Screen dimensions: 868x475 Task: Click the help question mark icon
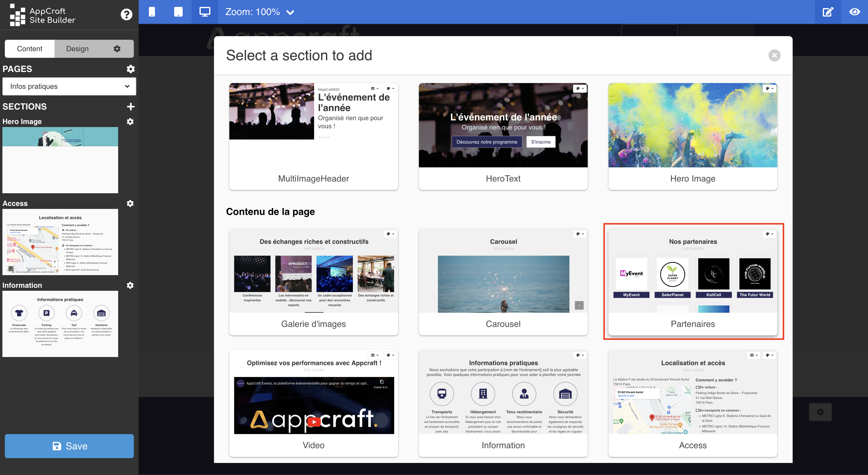point(126,14)
